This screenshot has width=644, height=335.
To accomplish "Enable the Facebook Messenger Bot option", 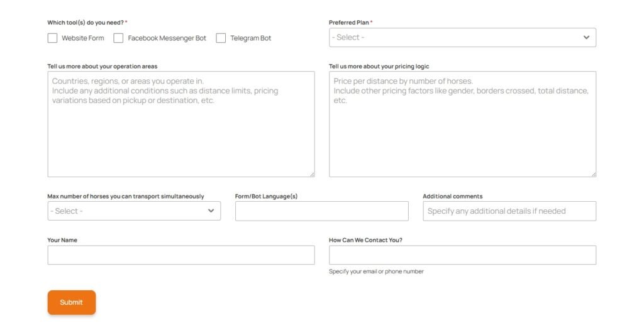I will tap(118, 38).
